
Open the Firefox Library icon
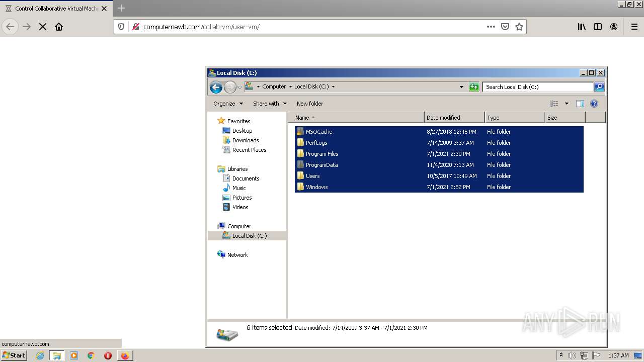(x=582, y=27)
